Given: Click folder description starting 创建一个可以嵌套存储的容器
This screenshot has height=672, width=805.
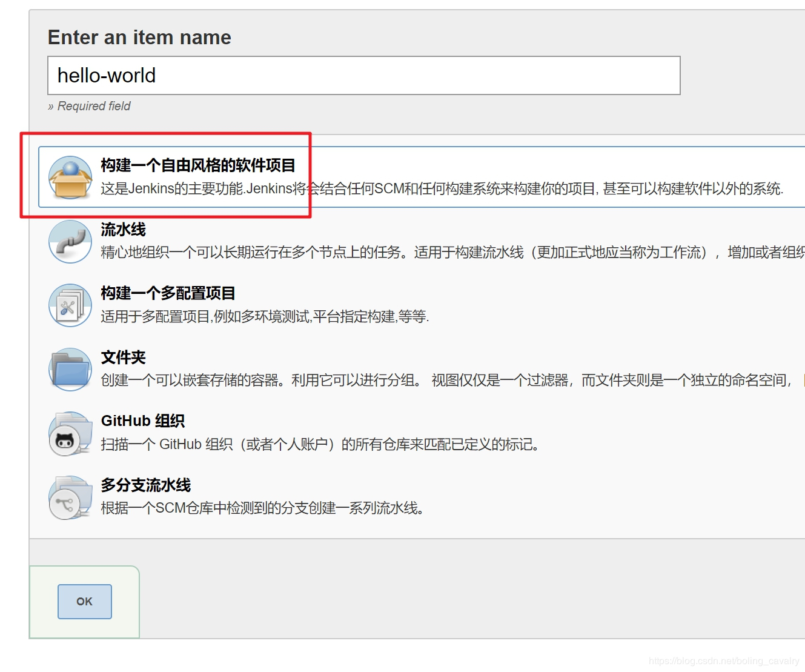Looking at the screenshot, I should tap(446, 380).
